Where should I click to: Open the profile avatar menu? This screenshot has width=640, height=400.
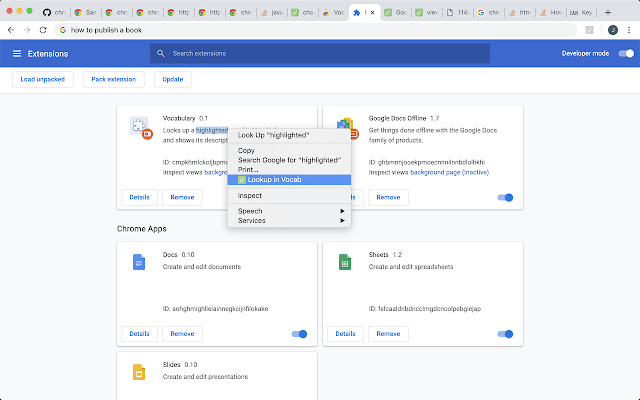coord(613,30)
